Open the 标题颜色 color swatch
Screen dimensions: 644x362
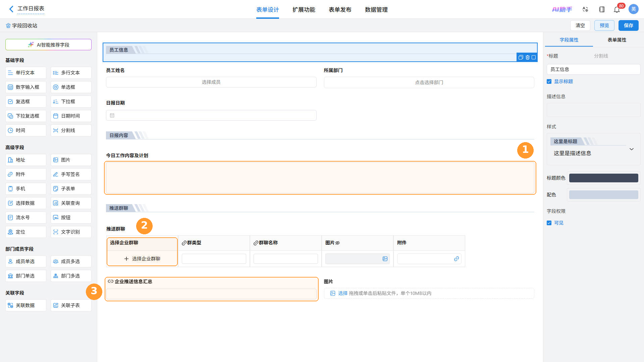pyautogui.click(x=603, y=178)
